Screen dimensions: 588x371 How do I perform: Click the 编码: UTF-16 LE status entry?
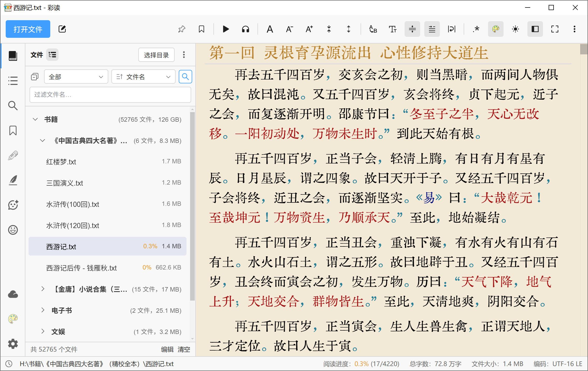tap(558, 364)
